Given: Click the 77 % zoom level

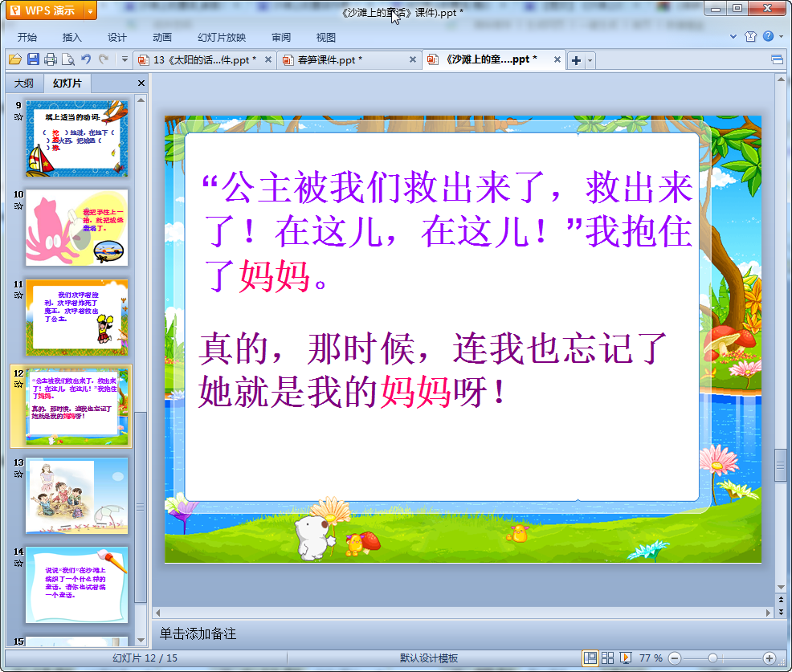Looking at the screenshot, I should coord(651,658).
